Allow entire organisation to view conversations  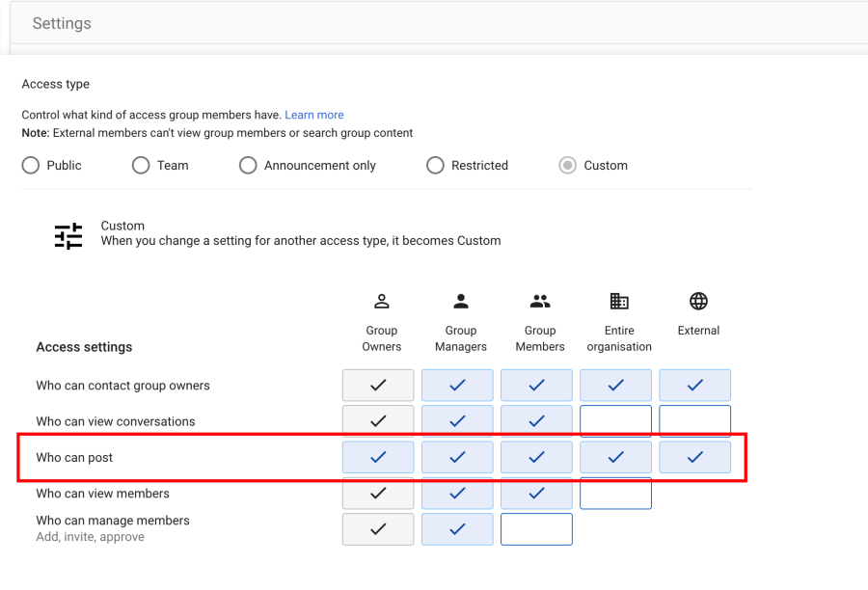click(615, 421)
